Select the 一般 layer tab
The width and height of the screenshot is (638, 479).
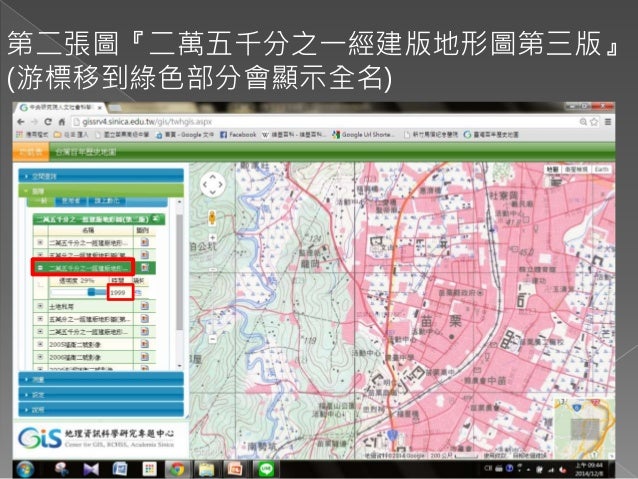point(41,201)
